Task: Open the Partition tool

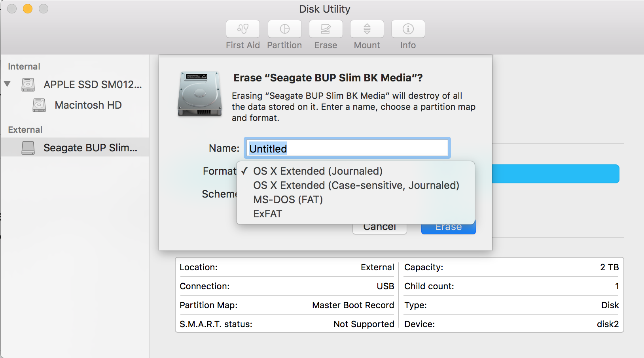Action: pos(285,29)
